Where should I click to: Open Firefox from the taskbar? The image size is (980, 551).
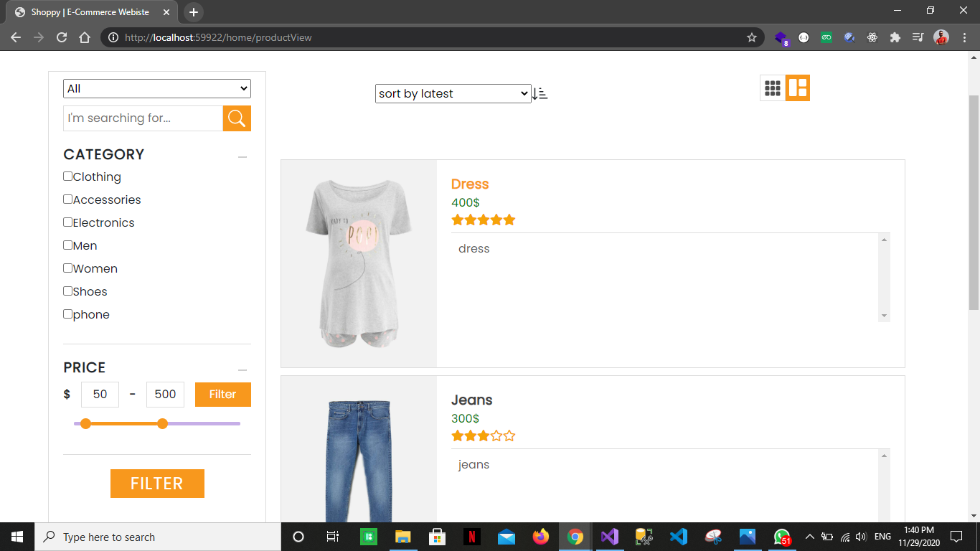[541, 537]
